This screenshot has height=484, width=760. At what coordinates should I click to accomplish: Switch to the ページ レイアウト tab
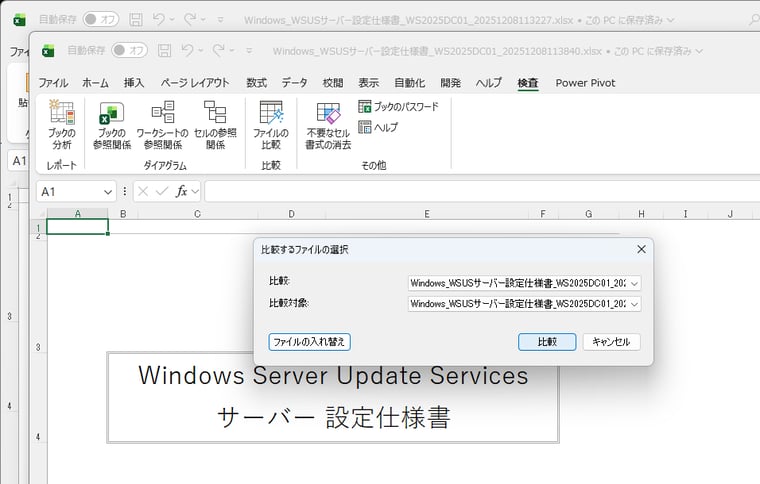pos(195,83)
